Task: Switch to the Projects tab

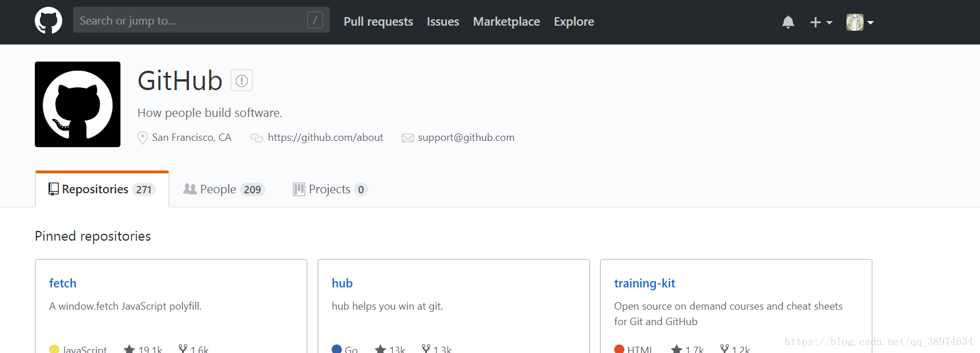Action: pyautogui.click(x=330, y=189)
